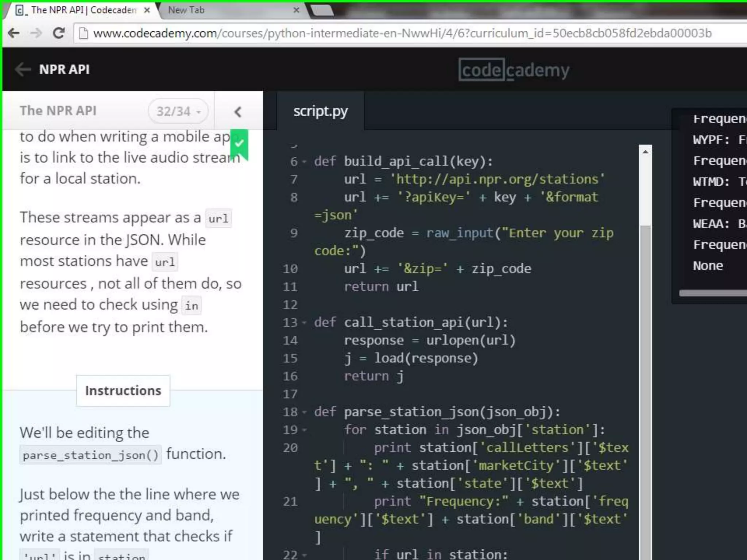
Task: Fold call_station_api function at line 13
Action: point(304,323)
